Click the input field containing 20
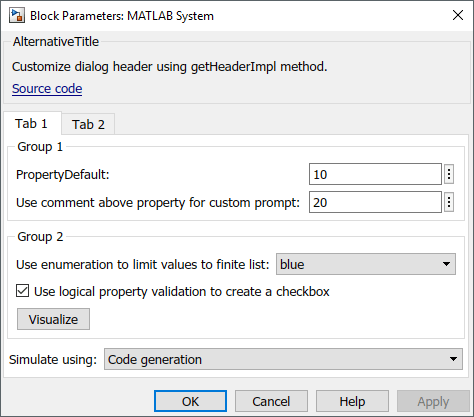The width and height of the screenshot is (474, 417). pyautogui.click(x=375, y=202)
